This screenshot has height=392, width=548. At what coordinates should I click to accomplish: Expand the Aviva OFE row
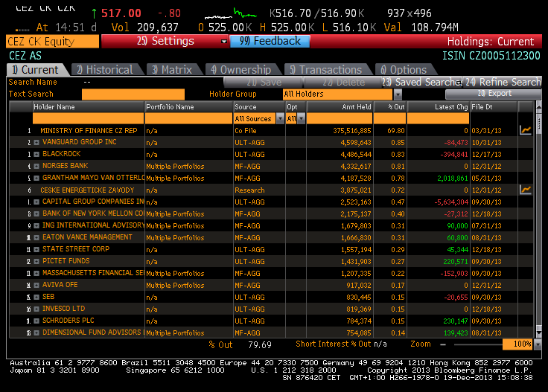36,285
